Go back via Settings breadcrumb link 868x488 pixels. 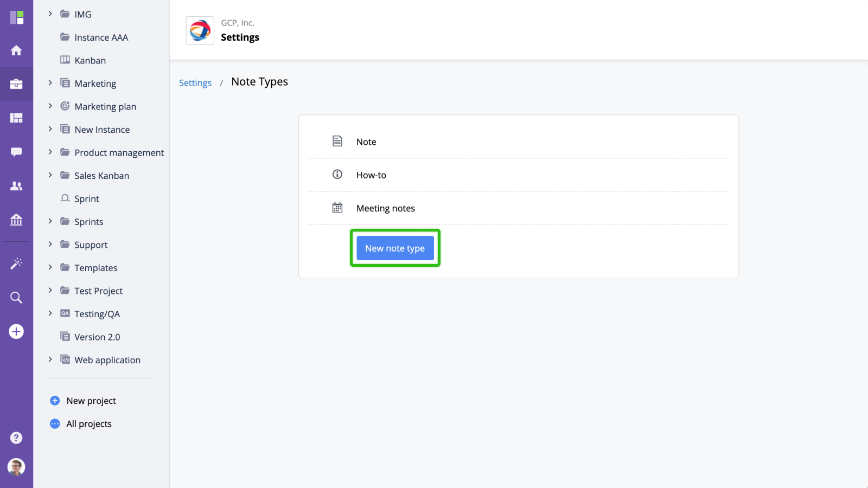[195, 83]
